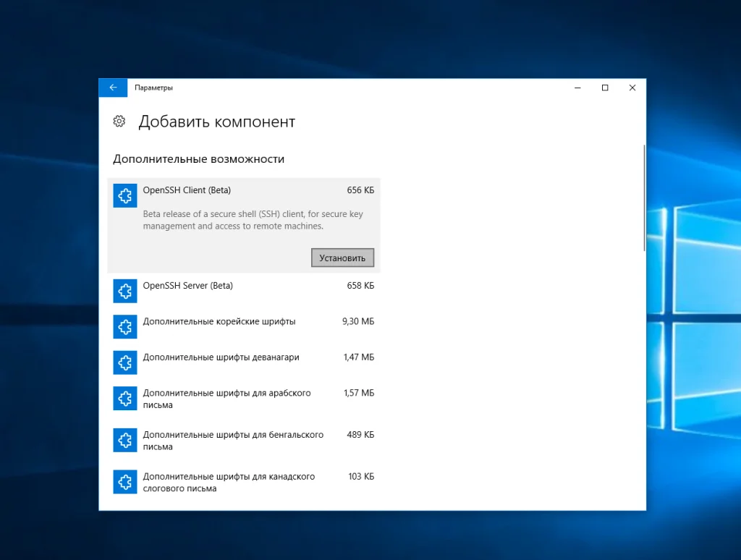The height and width of the screenshot is (560, 741).
Task: Close the Параметры window
Action: pyautogui.click(x=632, y=88)
